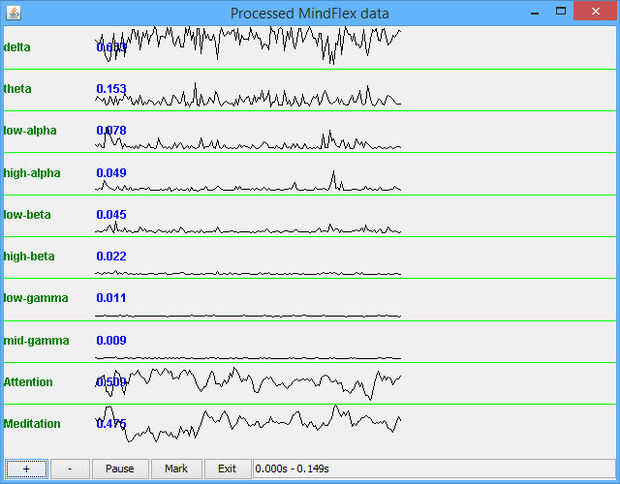The width and height of the screenshot is (620, 484).
Task: Select the mid-gamma label
Action: click(x=36, y=340)
